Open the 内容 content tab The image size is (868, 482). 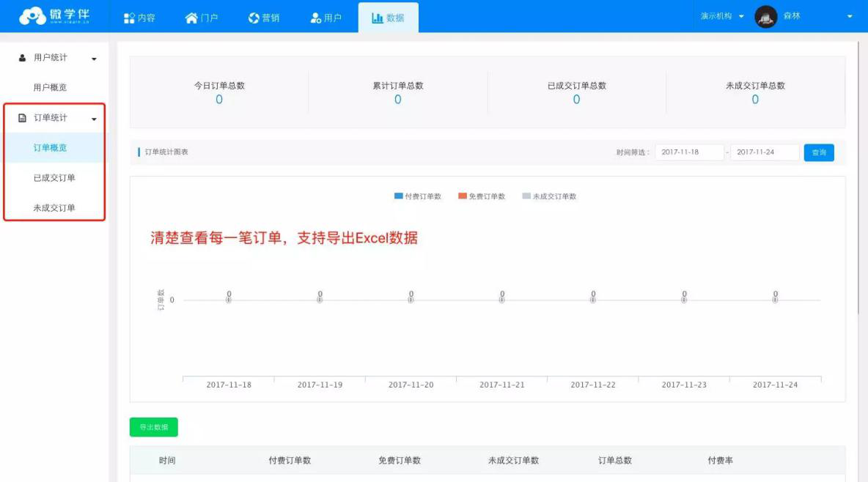click(x=139, y=18)
